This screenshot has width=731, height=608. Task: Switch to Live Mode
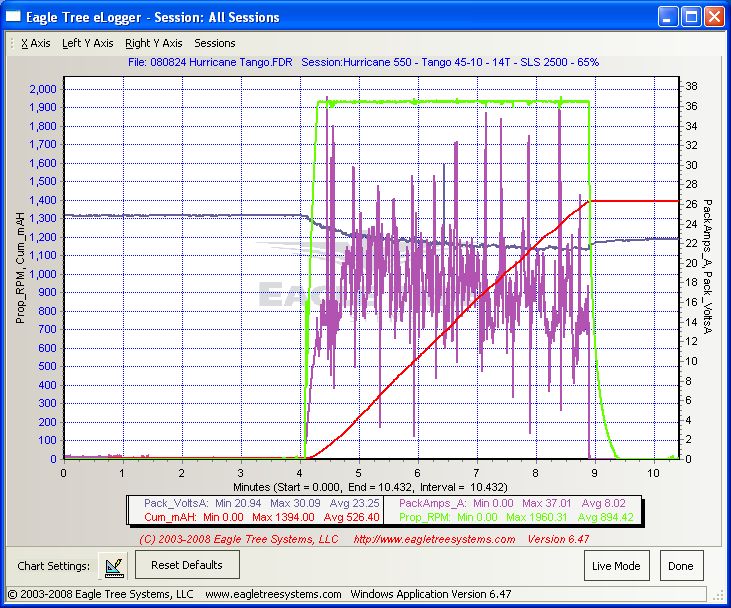point(616,566)
